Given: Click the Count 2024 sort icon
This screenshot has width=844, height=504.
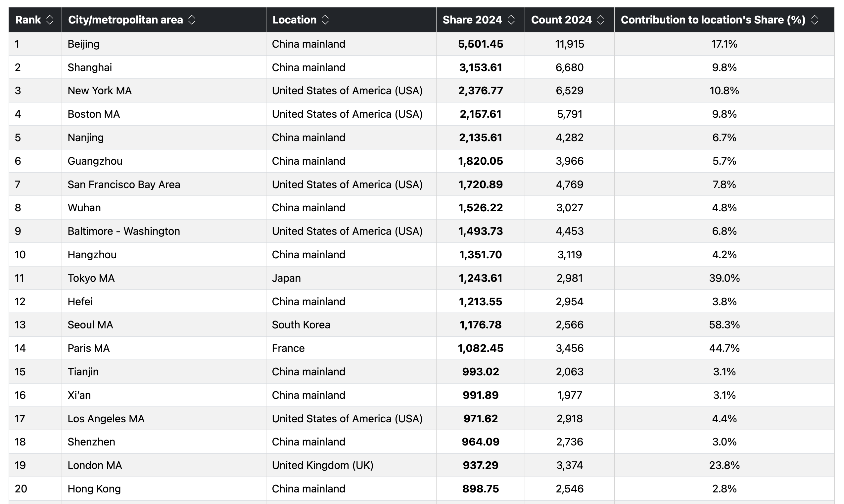Looking at the screenshot, I should (x=600, y=20).
